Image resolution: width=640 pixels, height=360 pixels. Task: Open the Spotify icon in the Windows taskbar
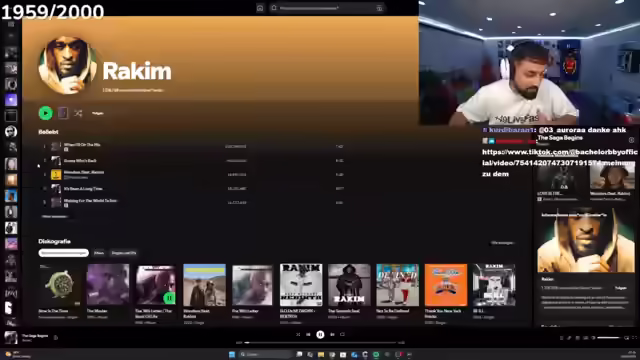pos(376,354)
